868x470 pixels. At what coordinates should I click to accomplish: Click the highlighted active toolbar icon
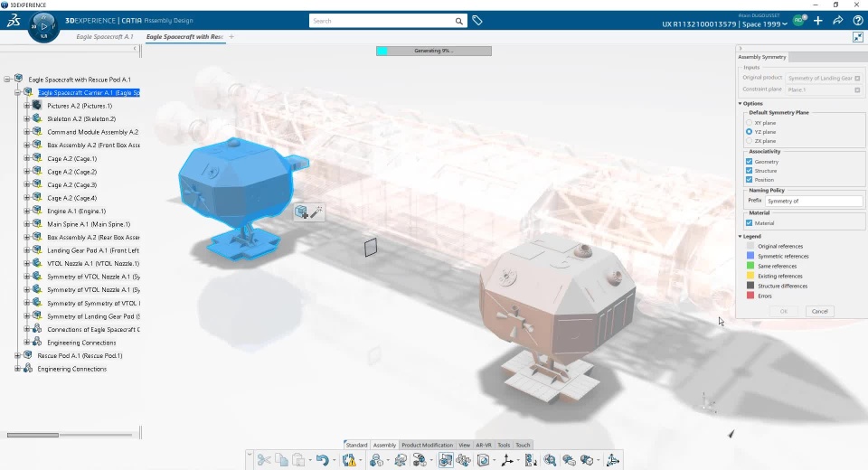click(446, 459)
